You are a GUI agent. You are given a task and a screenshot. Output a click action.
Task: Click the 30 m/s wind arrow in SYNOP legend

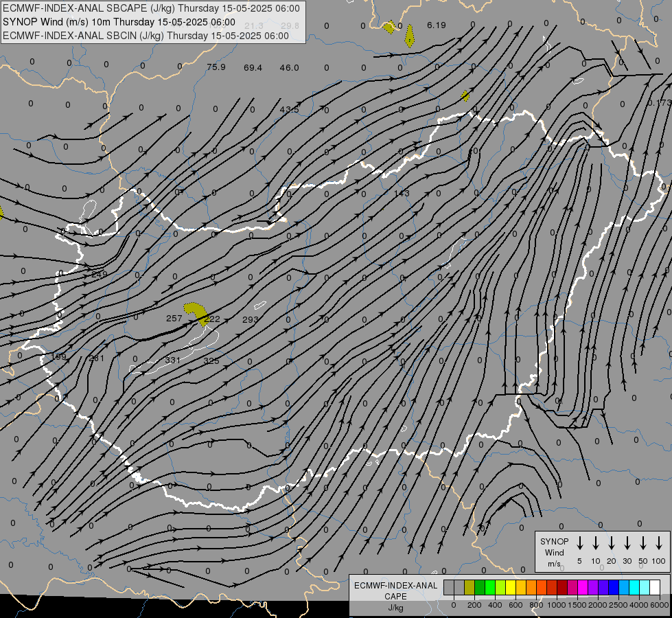627,543
